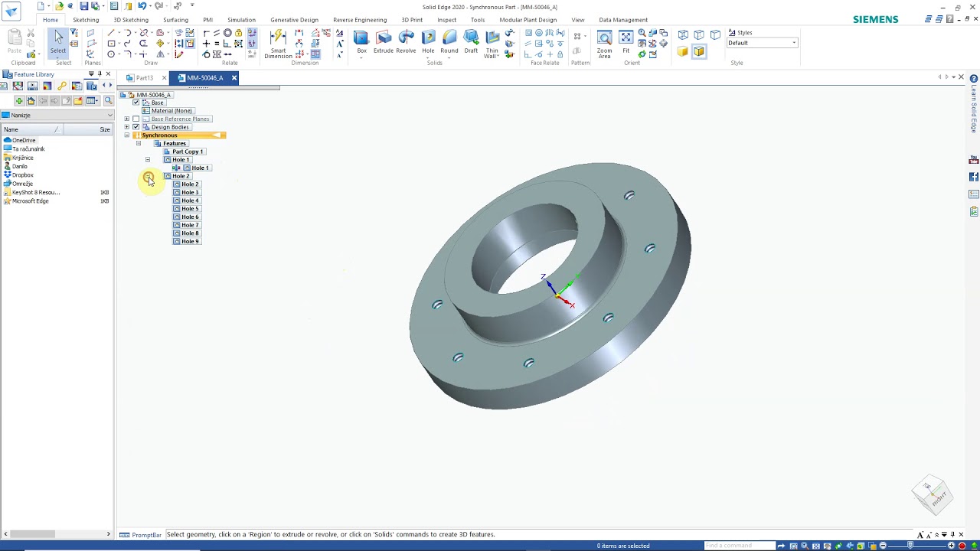The width and height of the screenshot is (980, 551).
Task: Select Microsoft Edge library entry
Action: tap(30, 201)
